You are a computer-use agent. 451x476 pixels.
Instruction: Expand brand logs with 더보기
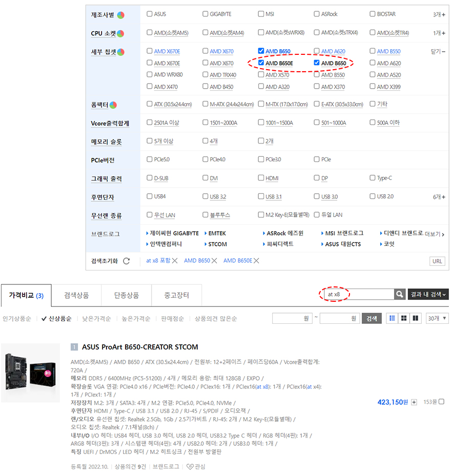click(435, 234)
